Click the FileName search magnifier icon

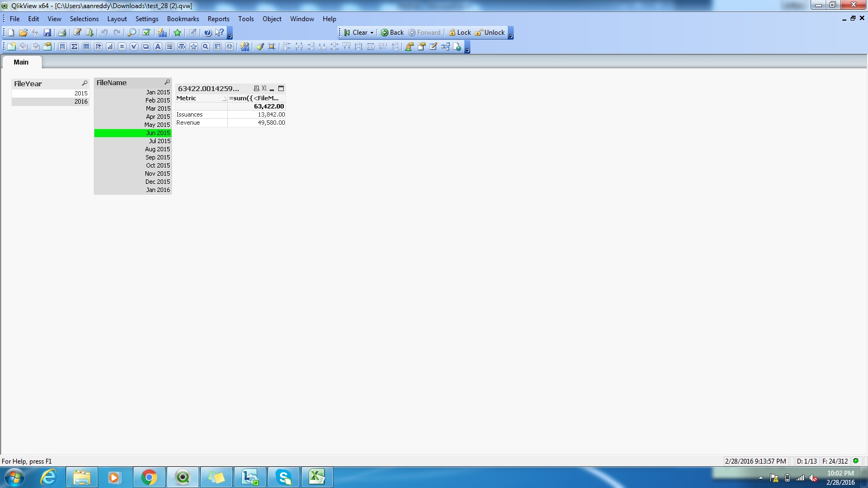click(167, 82)
